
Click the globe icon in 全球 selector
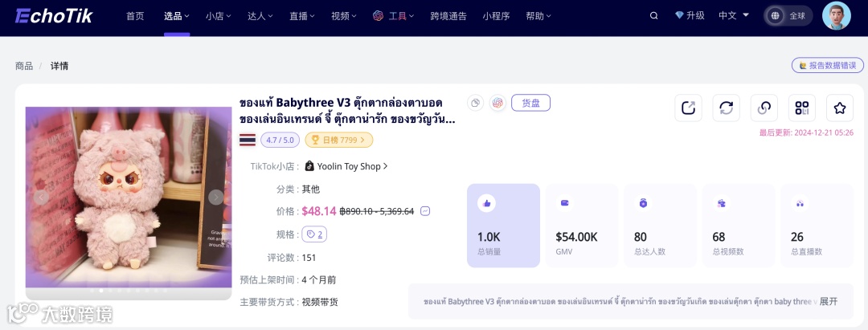pos(775,16)
